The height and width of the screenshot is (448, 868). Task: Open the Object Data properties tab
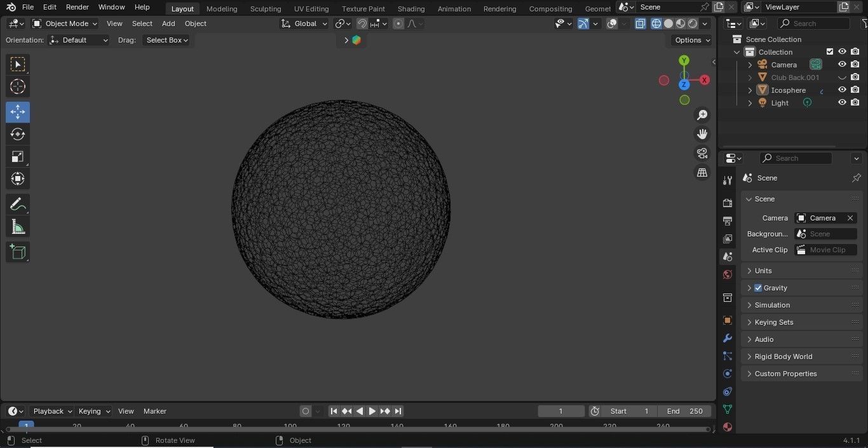click(x=728, y=409)
